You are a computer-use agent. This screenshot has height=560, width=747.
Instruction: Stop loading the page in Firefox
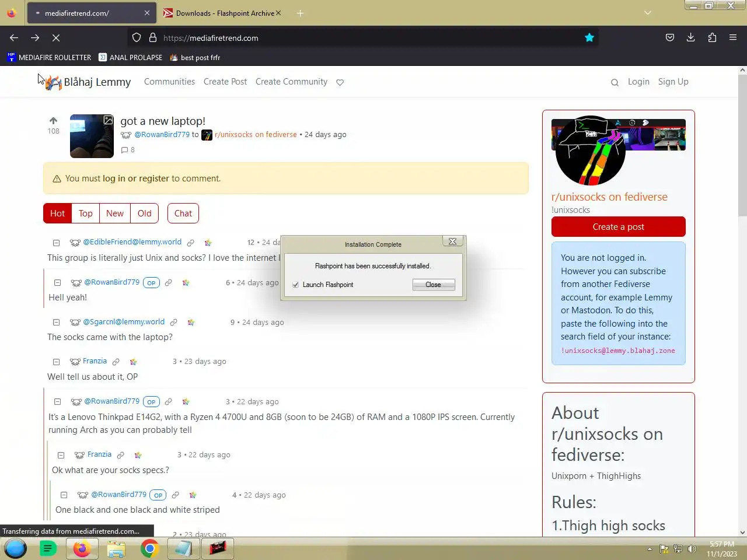click(56, 38)
